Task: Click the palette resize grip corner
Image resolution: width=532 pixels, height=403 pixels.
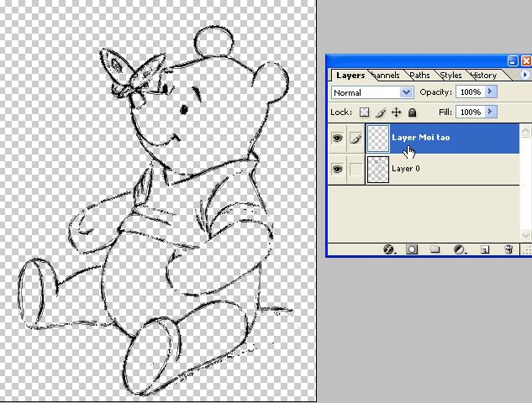Action: tap(527, 250)
